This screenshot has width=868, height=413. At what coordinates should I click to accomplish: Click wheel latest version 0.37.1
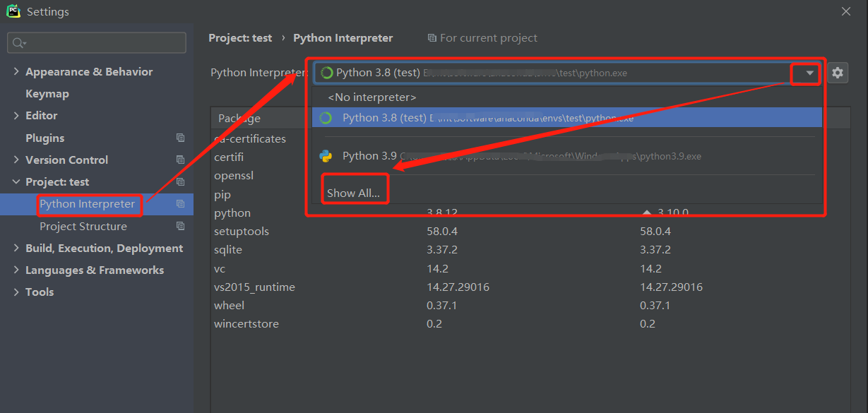pyautogui.click(x=655, y=305)
